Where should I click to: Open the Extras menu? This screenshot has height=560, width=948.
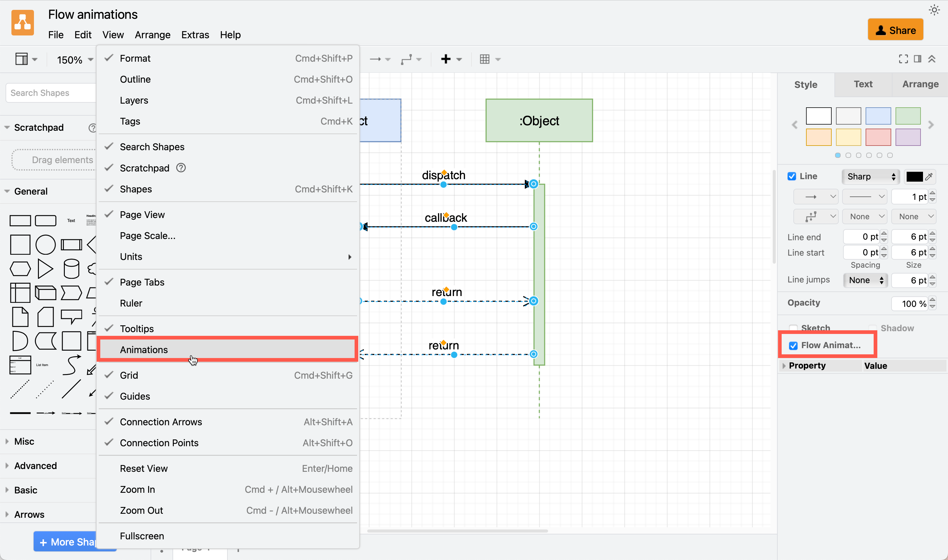(195, 35)
